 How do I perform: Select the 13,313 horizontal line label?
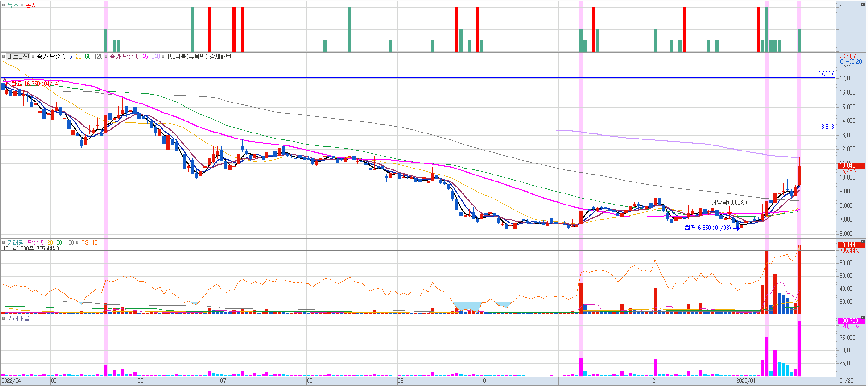click(826, 127)
